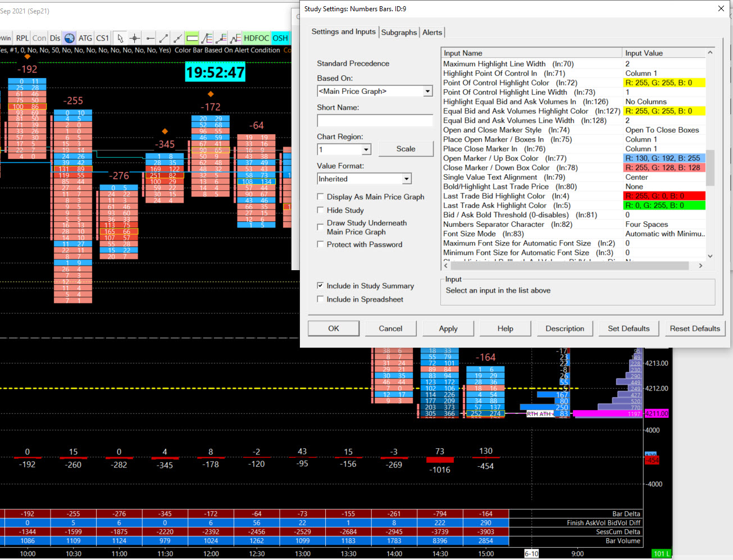Click the OK button
Viewport: 733px width, 560px height.
pyautogui.click(x=334, y=329)
